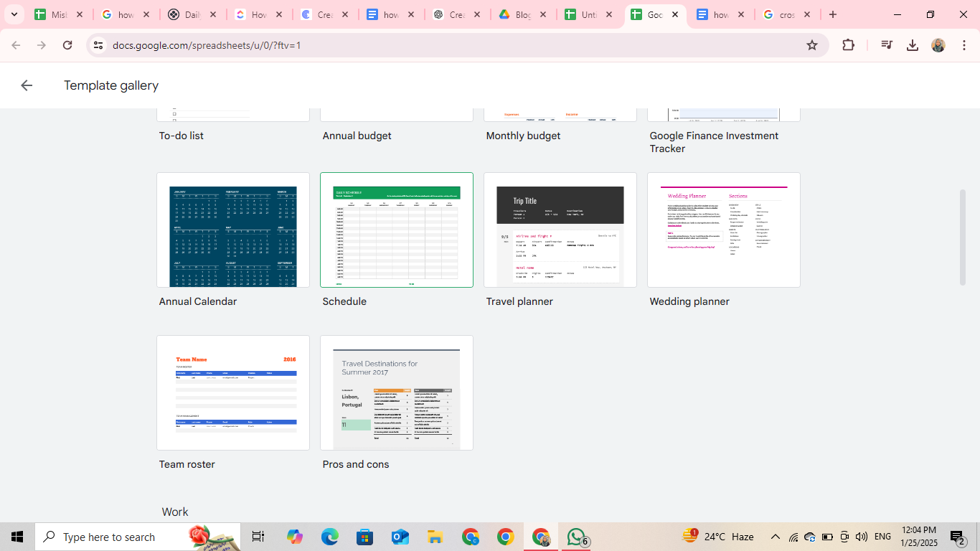Screen dimensions: 980x551
Task: Open the Windows Start menu
Action: click(17, 537)
